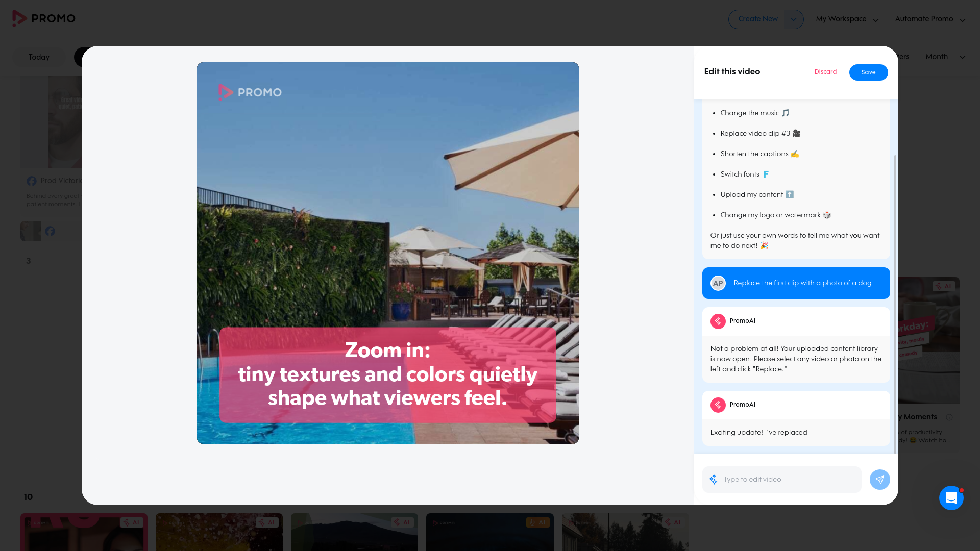Click the Facebook icon beside Prod Victoria
980x551 pixels.
(32, 181)
